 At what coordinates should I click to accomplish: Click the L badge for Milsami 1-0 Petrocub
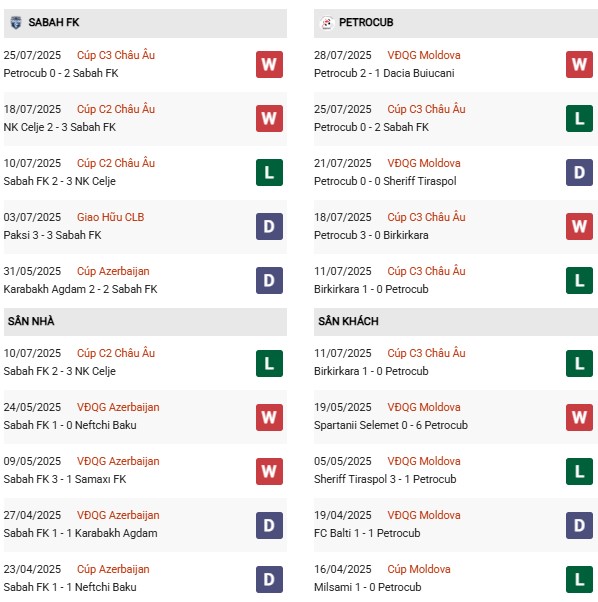click(x=579, y=579)
